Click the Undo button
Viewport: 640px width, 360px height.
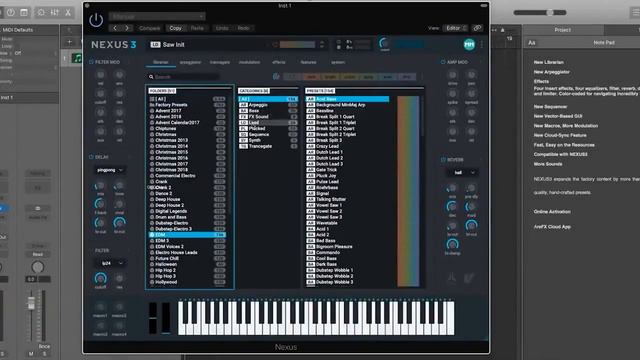[222, 28]
